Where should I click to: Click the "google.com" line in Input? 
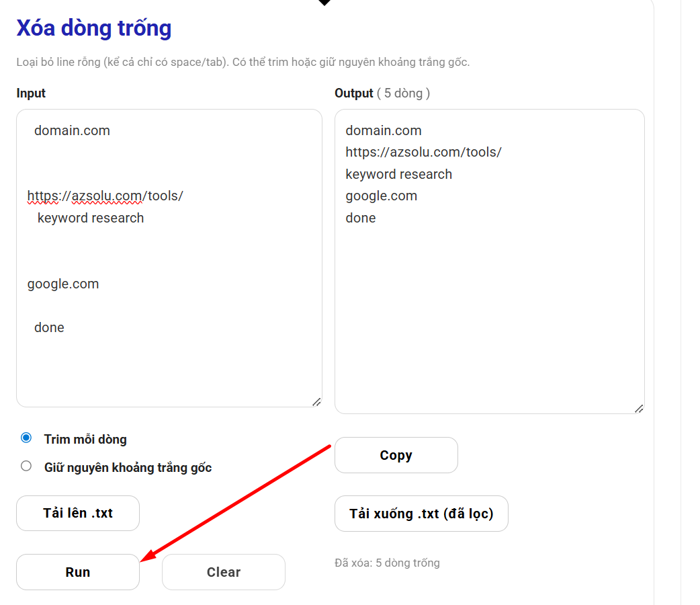(x=63, y=284)
